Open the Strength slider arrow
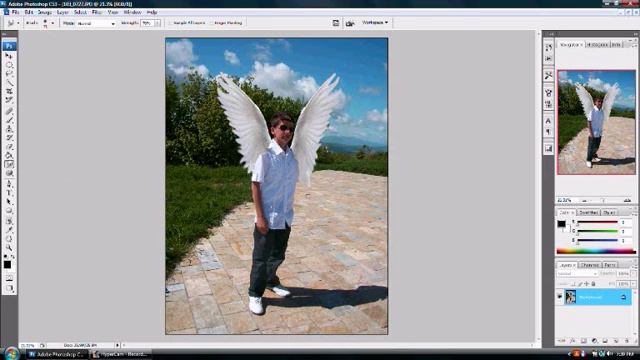 [x=157, y=23]
